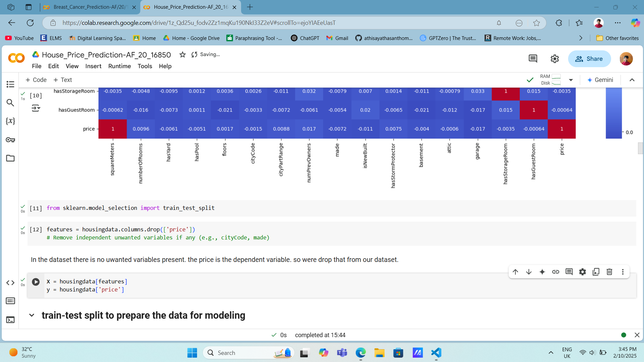Delete the selected cell
644x362 pixels.
[609, 272]
